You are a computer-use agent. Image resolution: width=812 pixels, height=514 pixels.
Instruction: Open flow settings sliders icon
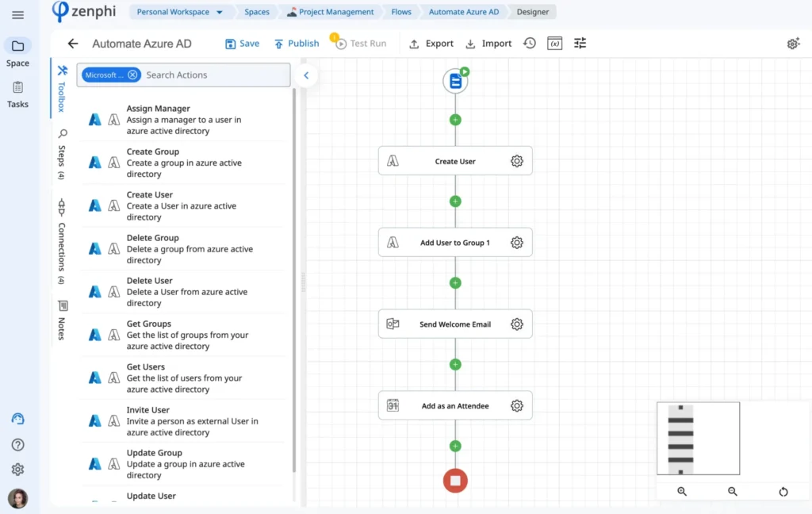580,43
